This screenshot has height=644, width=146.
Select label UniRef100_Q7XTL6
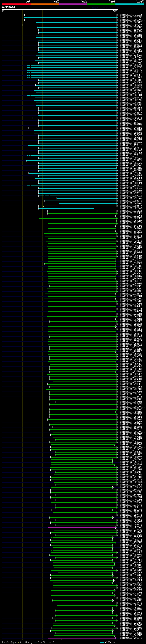131,77
